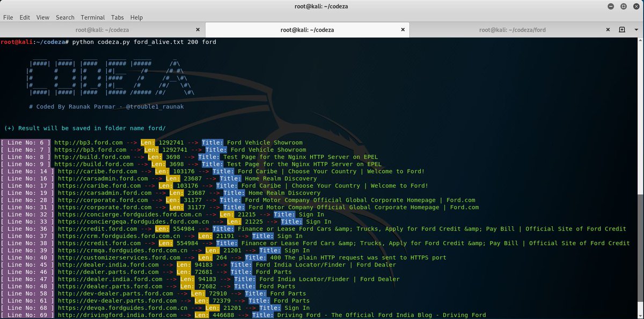644x319 pixels.
Task: Click the http://build.ford.com URL on Line No: 8
Action: pyautogui.click(x=92, y=157)
